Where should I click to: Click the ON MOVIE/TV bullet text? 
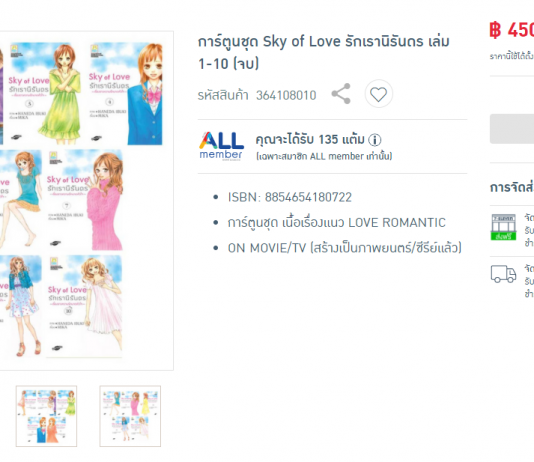[345, 248]
